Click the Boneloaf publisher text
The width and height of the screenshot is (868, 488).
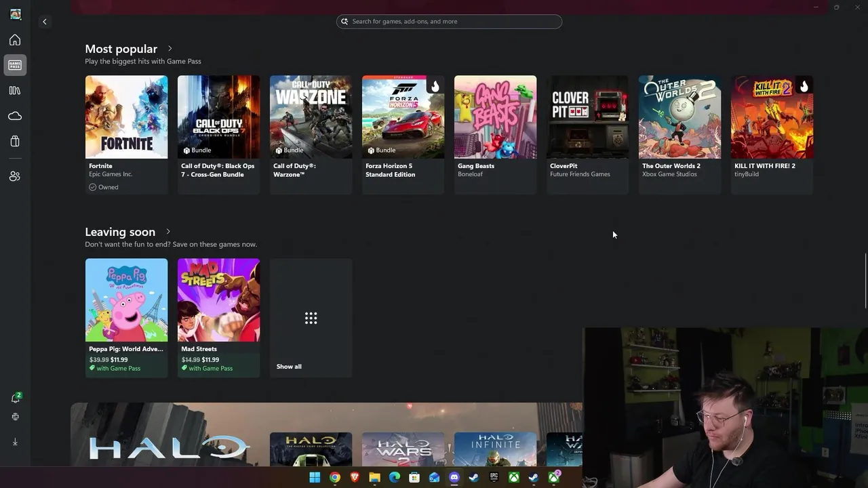(x=469, y=174)
